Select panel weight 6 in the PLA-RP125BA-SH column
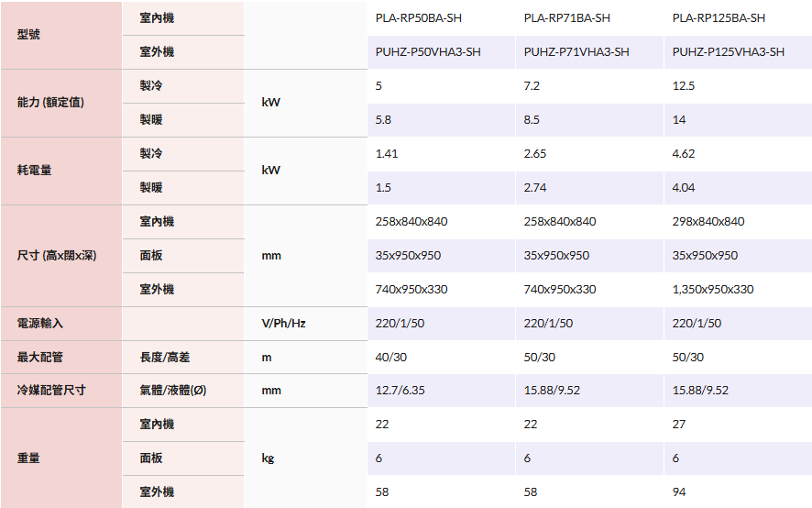 click(675, 458)
